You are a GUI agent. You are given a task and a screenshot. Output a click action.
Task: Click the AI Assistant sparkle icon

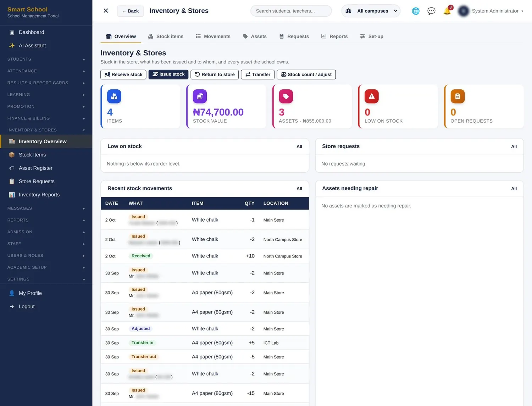[12, 45]
